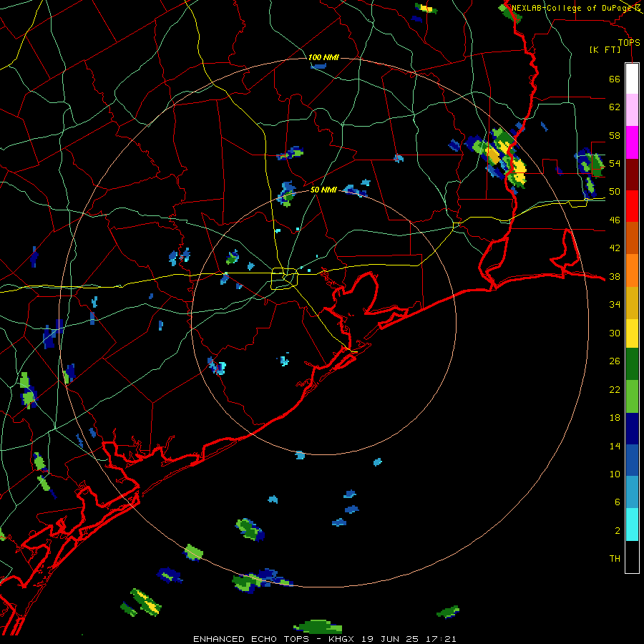Select the dark green legend swatch
This screenshot has height=644, width=644.
(632, 364)
